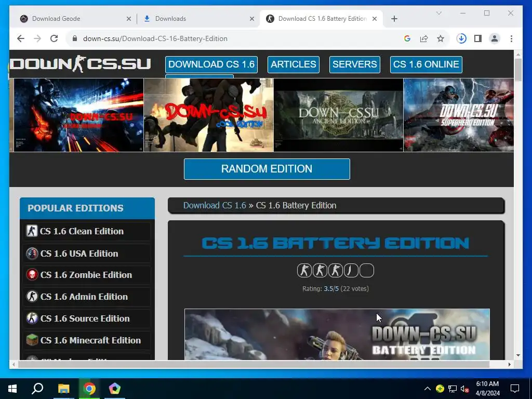Follow the Download CS 1.6 breadcrumb link
Screen dimensions: 532x399
tap(215, 206)
